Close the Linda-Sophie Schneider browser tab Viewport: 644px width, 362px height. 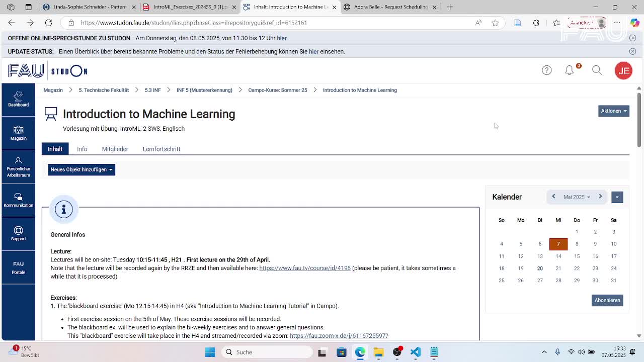(134, 7)
